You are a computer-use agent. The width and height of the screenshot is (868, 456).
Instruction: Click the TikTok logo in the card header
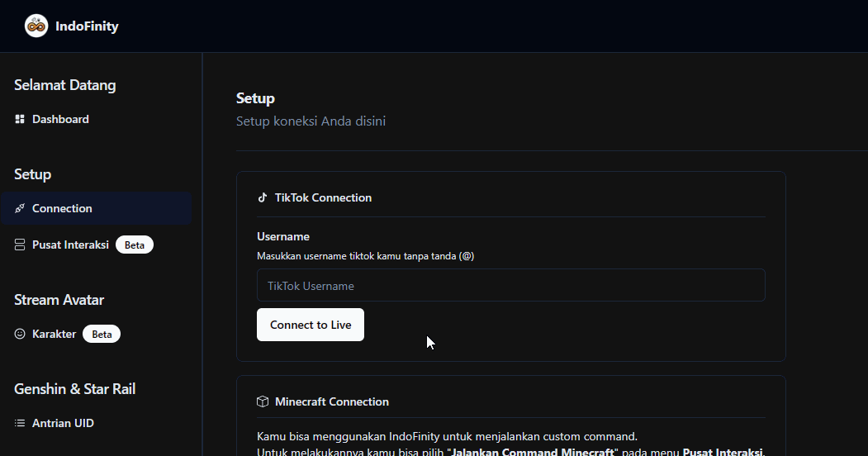coord(263,198)
